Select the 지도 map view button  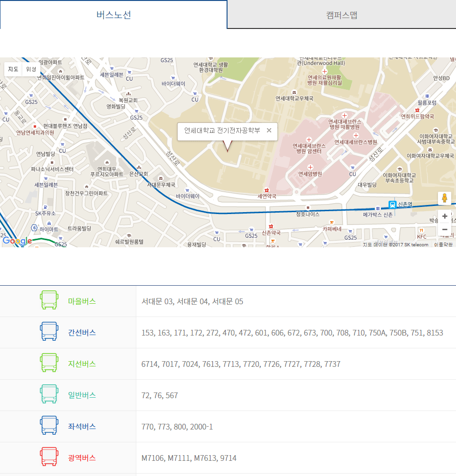coord(13,69)
